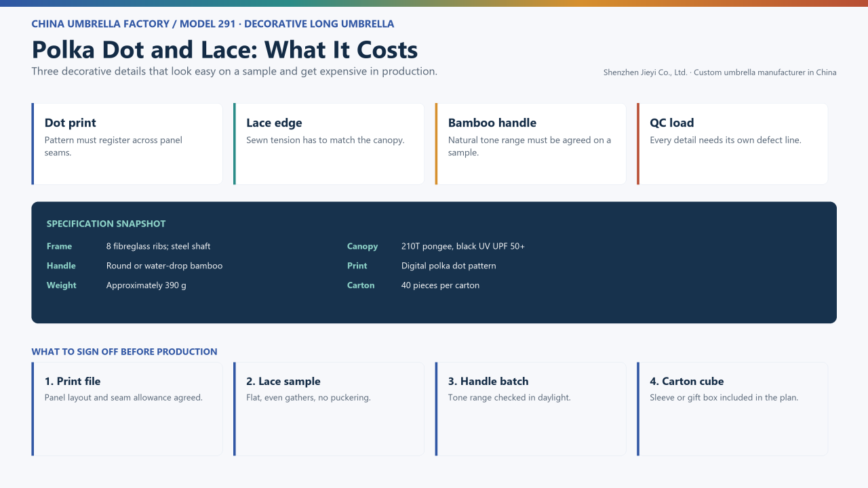Viewport: 868px width, 488px height.
Task: Select the "QC load" card heading
Action: 672,123
